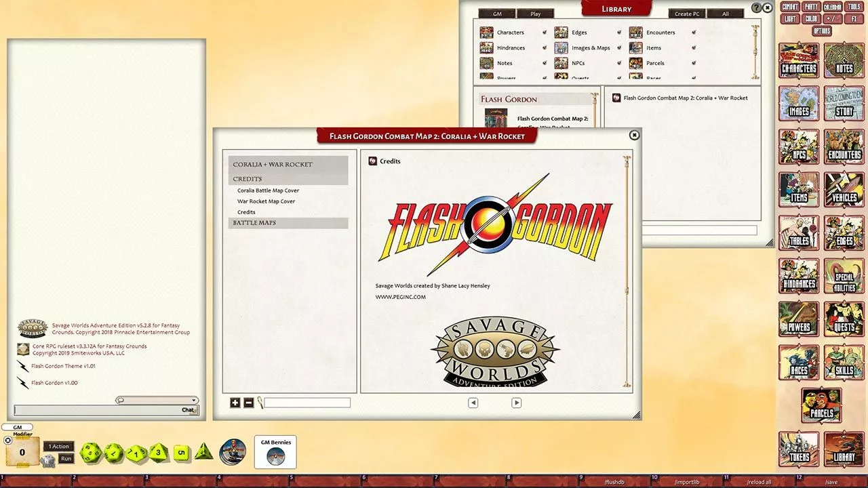Collapse the Coralia + War Rocket section
This screenshot has height=488, width=868.
(x=288, y=164)
